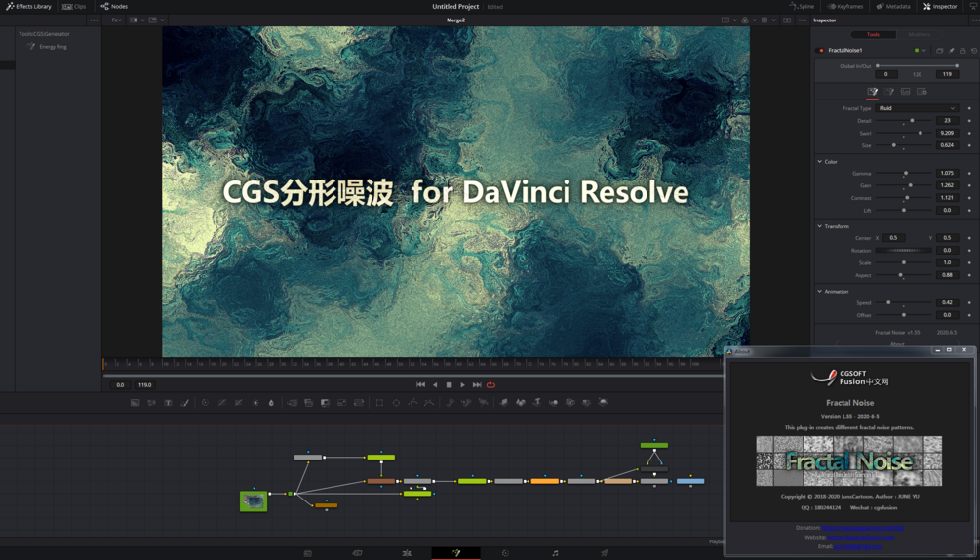Image resolution: width=980 pixels, height=560 pixels.
Task: Open the Keyframes panel
Action: (845, 6)
